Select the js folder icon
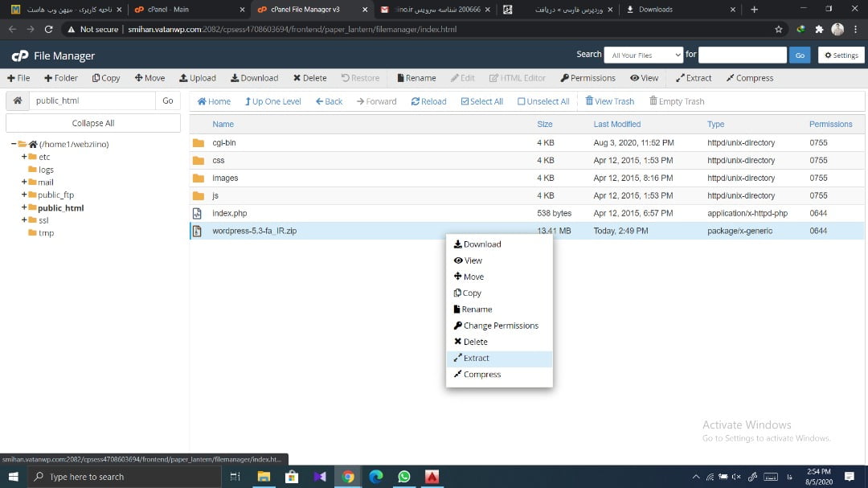 199,196
